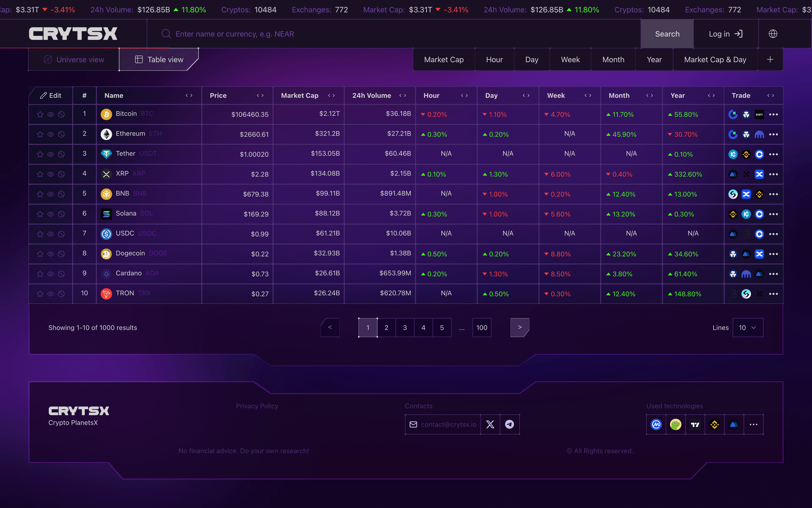Image resolution: width=812 pixels, height=508 pixels.
Task: Click the KuCoin icon in Solana row
Action: [x=746, y=214]
